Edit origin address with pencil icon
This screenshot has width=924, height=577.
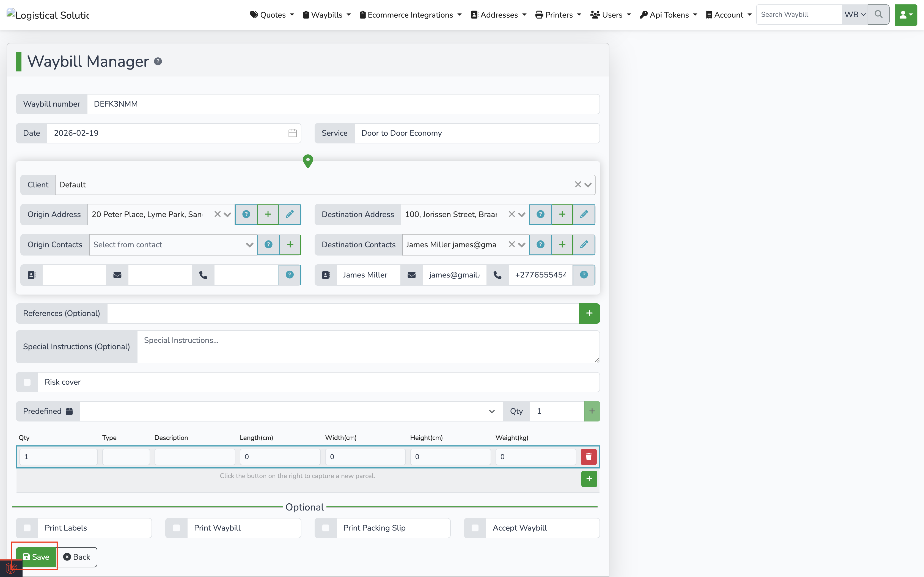click(289, 215)
